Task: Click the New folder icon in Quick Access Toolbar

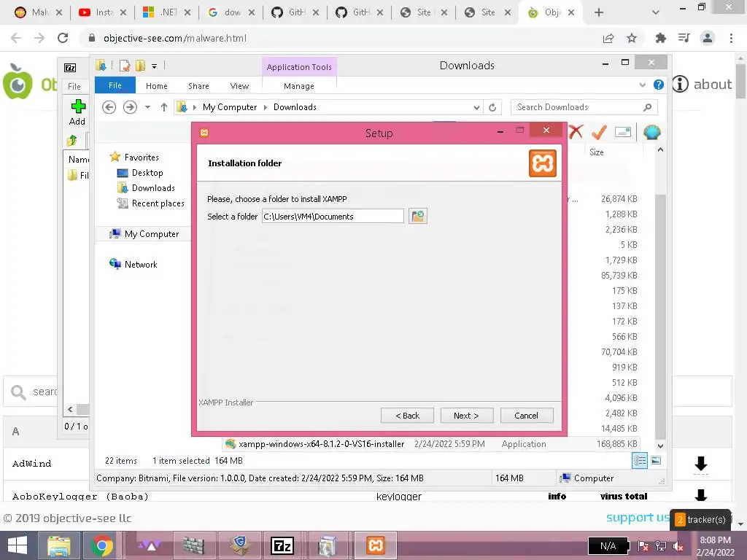Action: coord(140,66)
